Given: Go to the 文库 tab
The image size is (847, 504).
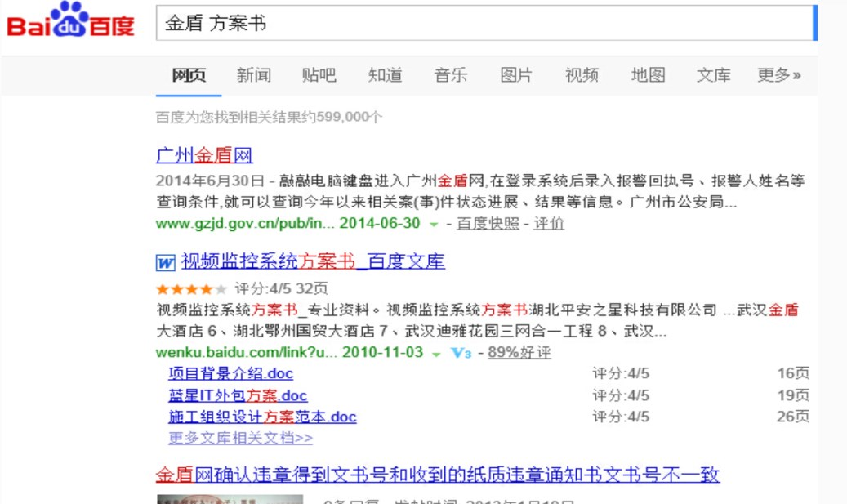Looking at the screenshot, I should pyautogui.click(x=713, y=74).
